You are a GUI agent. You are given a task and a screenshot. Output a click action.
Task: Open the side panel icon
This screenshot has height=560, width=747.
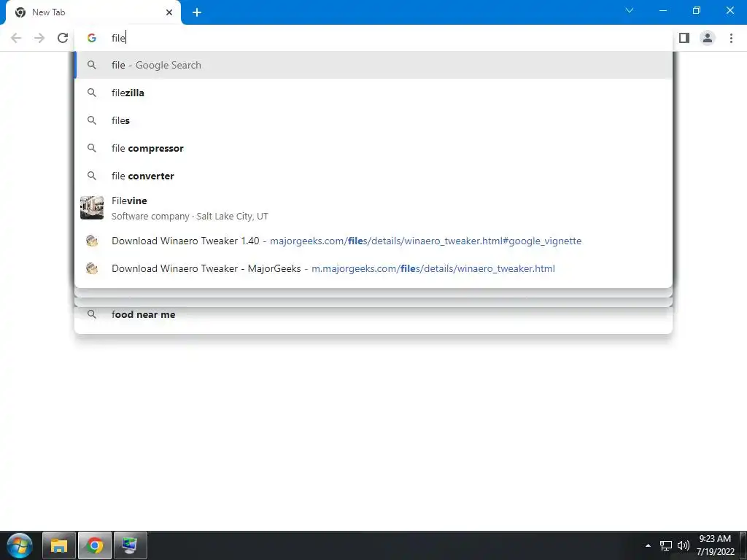(684, 38)
